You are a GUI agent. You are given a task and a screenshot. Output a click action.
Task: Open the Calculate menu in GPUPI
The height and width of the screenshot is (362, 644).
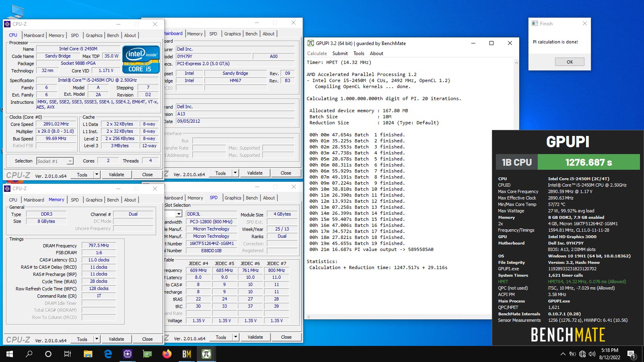coord(317,53)
